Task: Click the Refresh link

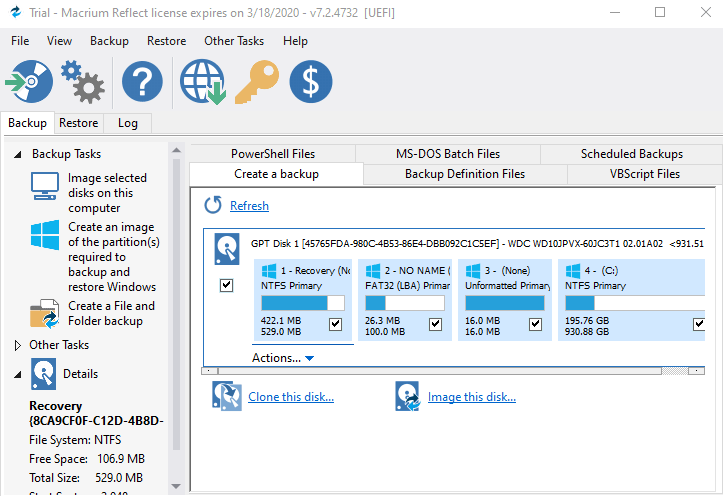Action: pos(249,206)
